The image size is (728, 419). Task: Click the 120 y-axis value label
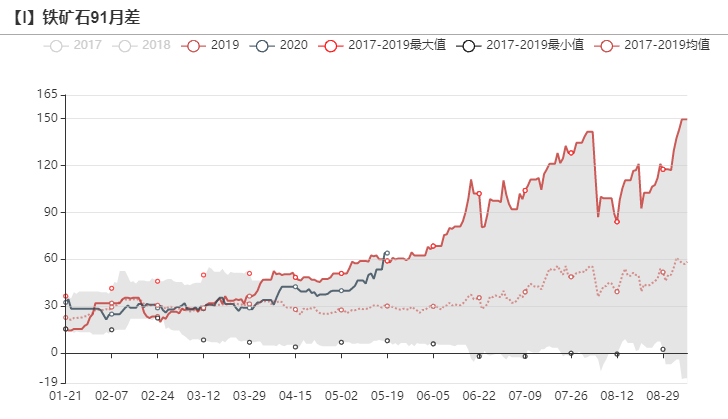point(47,165)
